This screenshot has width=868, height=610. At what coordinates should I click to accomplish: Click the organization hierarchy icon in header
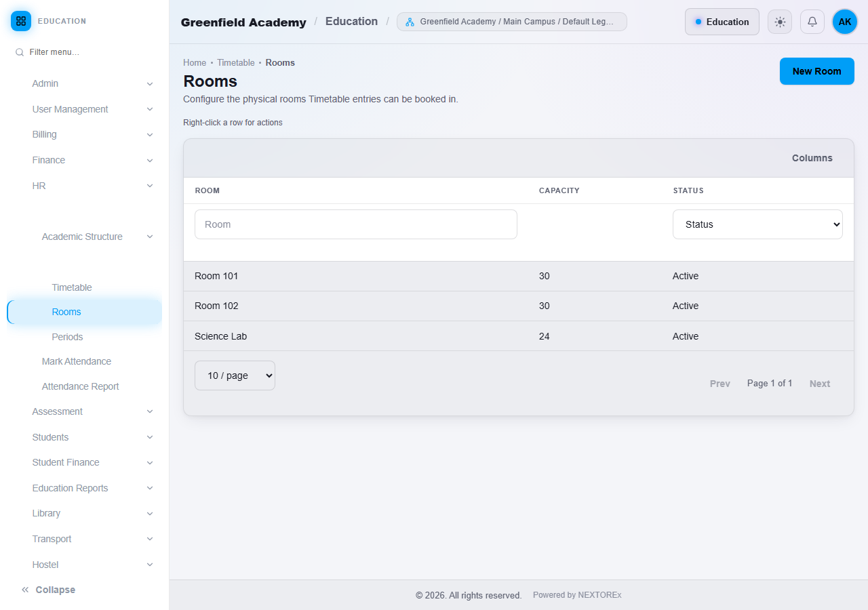pyautogui.click(x=410, y=22)
